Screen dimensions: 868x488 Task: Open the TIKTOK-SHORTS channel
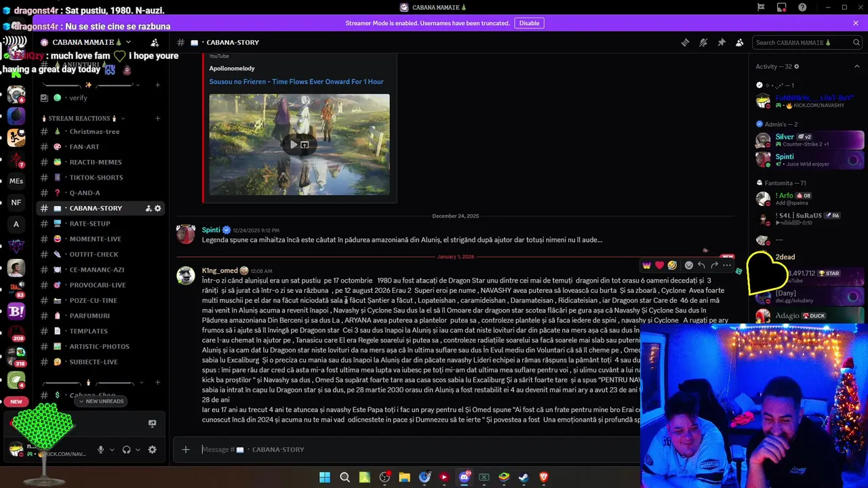click(100, 178)
